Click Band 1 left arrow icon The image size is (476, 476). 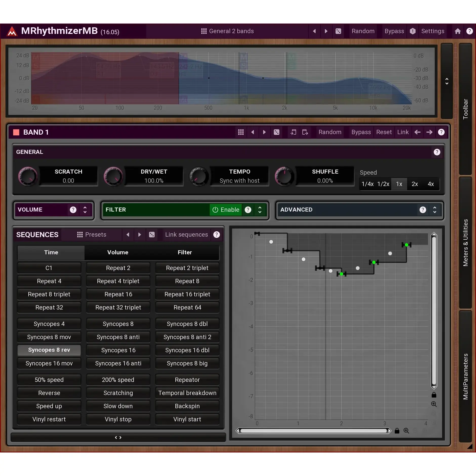coord(418,132)
